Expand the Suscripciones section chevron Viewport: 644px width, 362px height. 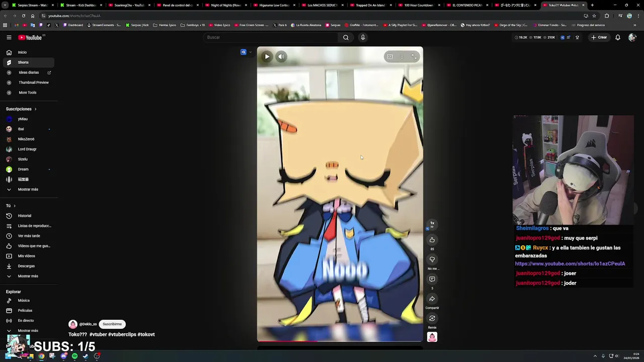point(35,109)
